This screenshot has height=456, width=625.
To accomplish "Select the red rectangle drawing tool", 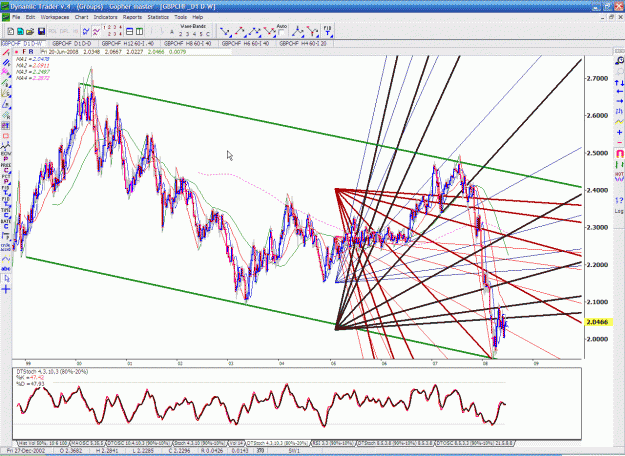I will pyautogui.click(x=6, y=136).
